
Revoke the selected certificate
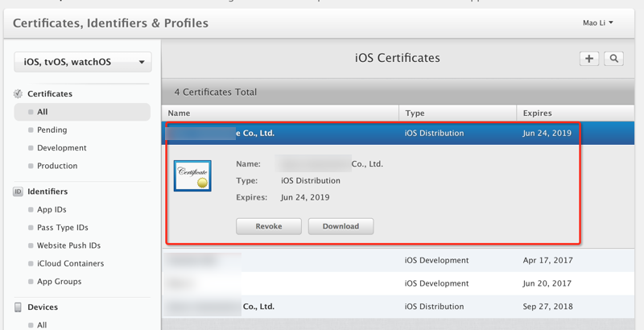point(269,226)
